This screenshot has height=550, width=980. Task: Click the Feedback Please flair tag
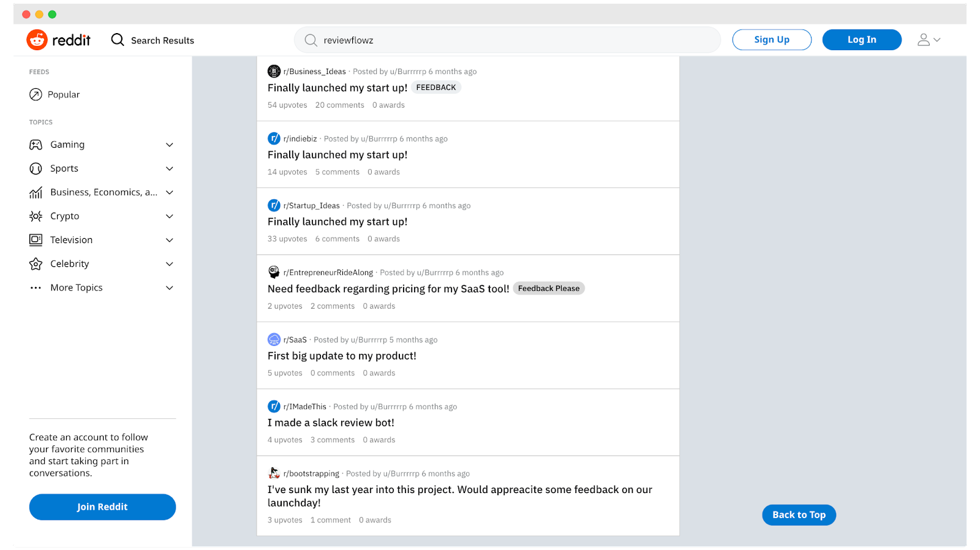tap(549, 288)
